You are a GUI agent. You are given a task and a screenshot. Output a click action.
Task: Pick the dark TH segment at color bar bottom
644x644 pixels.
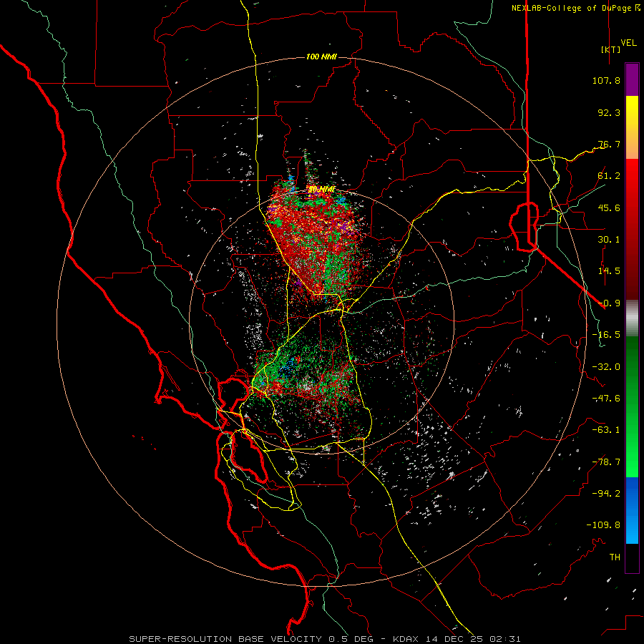tap(632, 557)
